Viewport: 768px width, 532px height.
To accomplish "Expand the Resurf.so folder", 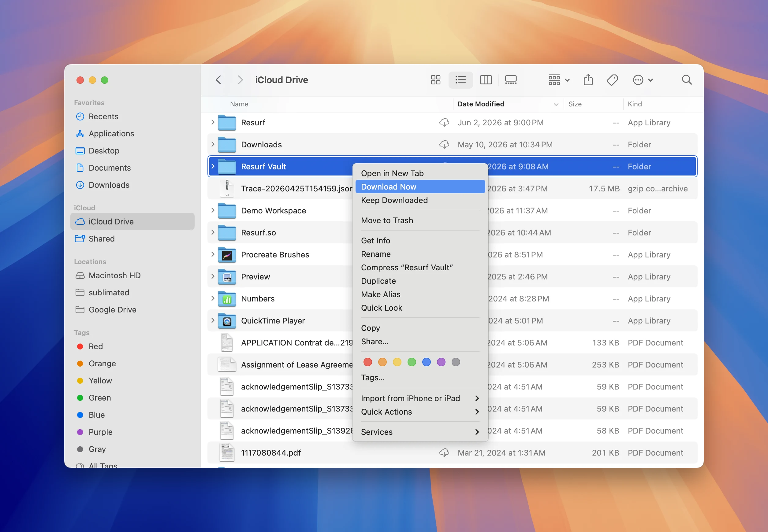I will (213, 232).
